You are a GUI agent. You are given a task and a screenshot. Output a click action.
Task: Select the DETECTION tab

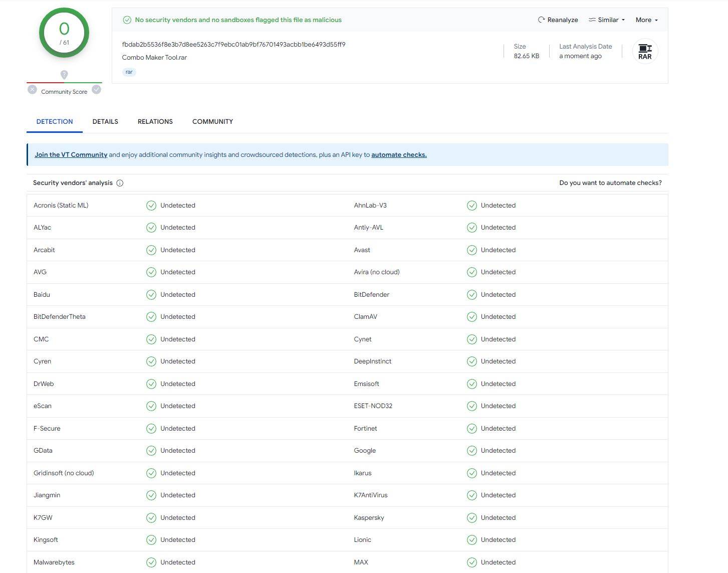55,122
